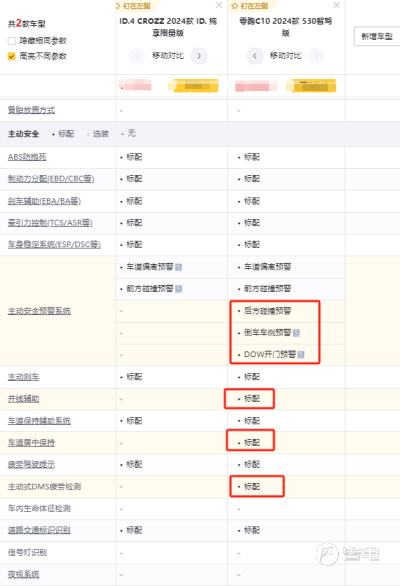This screenshot has height=586, width=400.
Task: Open the ID.4 CROZZ 2024款 model title
Action: [x=168, y=27]
